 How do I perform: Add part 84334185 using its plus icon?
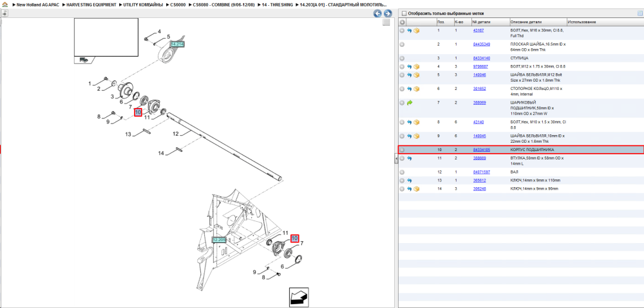(402, 150)
